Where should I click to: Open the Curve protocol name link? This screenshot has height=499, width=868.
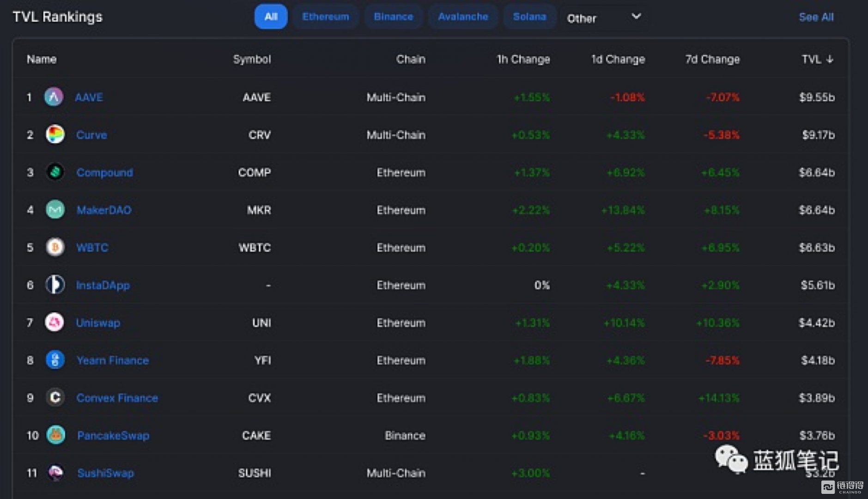[91, 135]
